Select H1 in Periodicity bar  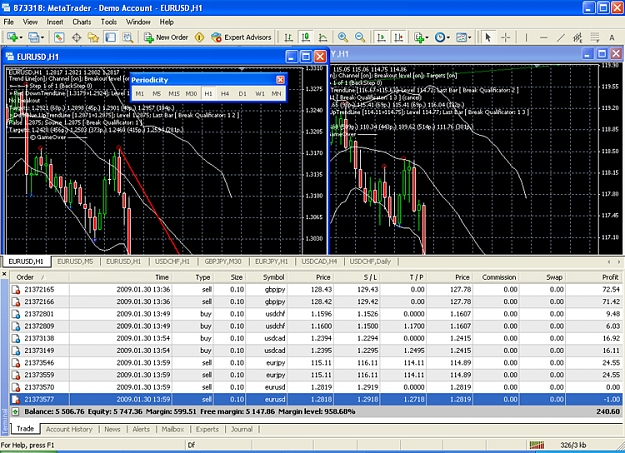pyautogui.click(x=208, y=94)
